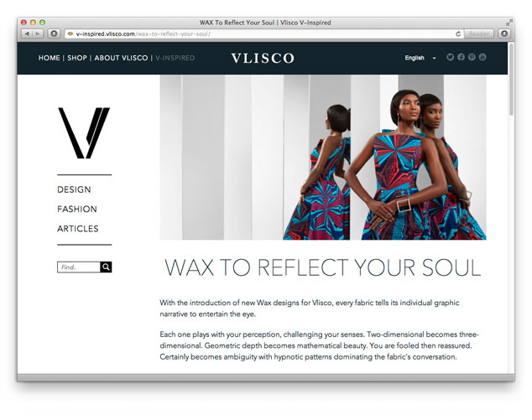Focus the Find search field
Viewport: 532px width, 420px height.
point(79,267)
